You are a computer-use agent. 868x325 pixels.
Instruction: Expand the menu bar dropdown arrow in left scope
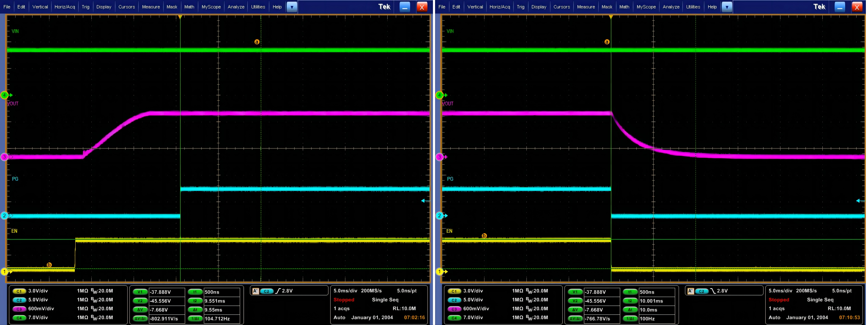click(292, 7)
